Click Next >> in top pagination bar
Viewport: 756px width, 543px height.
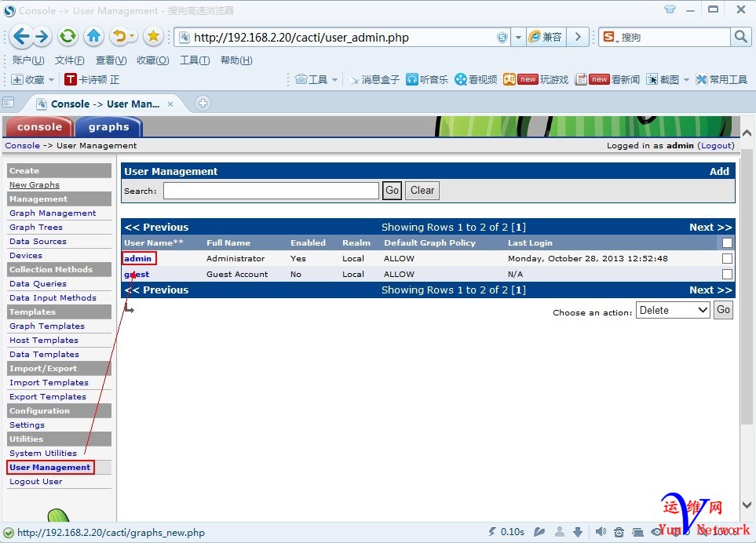[710, 227]
